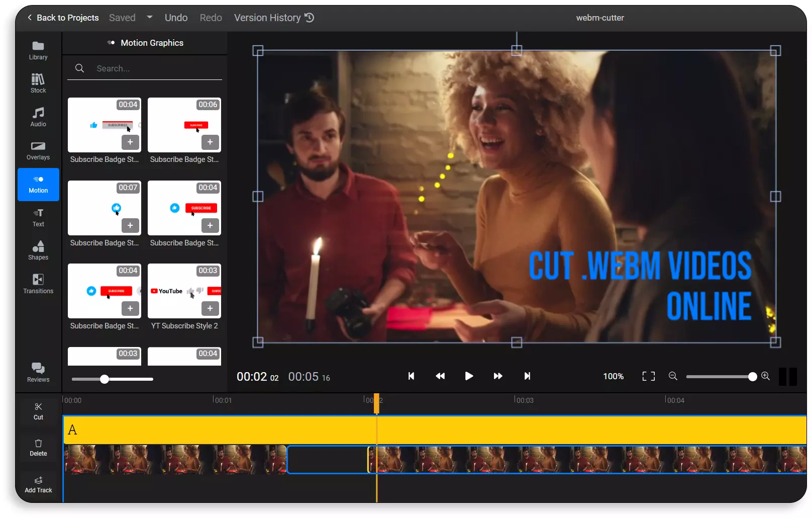Select the Transitions panel
812x518 pixels.
38,284
